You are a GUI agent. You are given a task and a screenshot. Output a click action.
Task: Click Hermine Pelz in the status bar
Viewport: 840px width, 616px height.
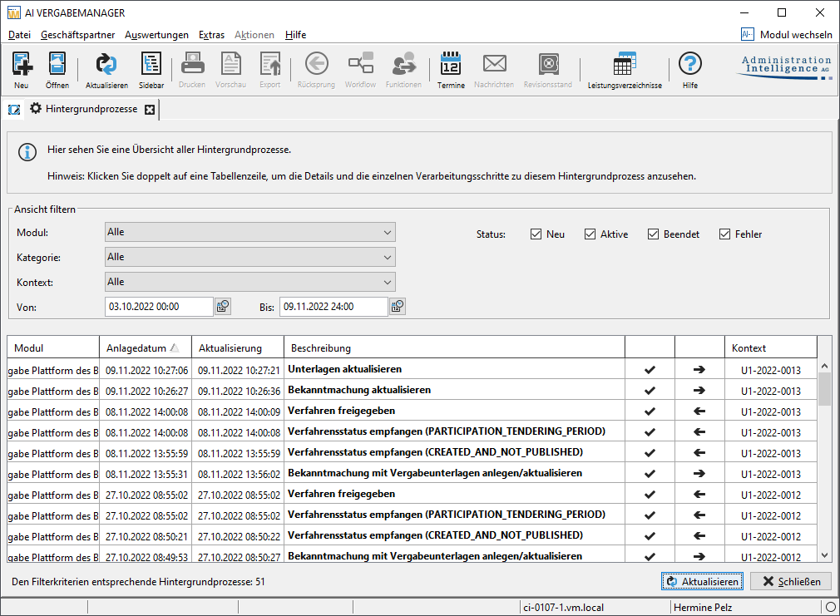pyautogui.click(x=702, y=608)
